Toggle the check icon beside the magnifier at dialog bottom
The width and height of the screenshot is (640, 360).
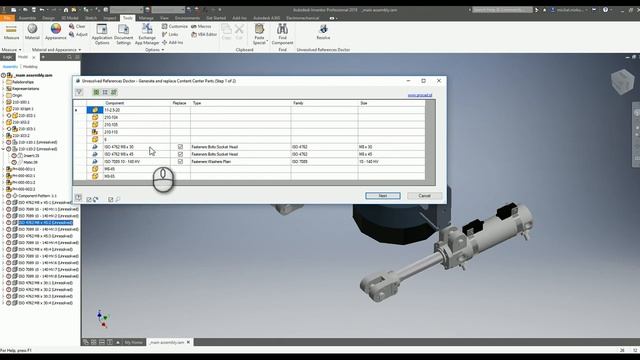point(111,199)
